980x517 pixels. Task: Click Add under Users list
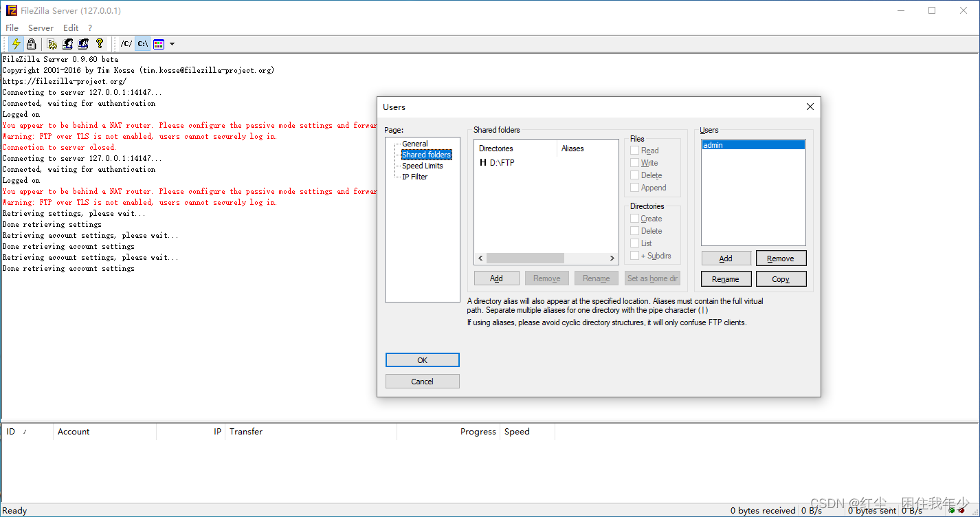pyautogui.click(x=726, y=258)
